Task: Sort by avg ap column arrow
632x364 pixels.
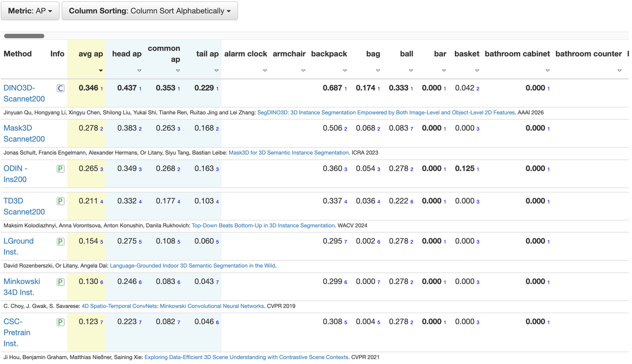Action: pyautogui.click(x=101, y=71)
